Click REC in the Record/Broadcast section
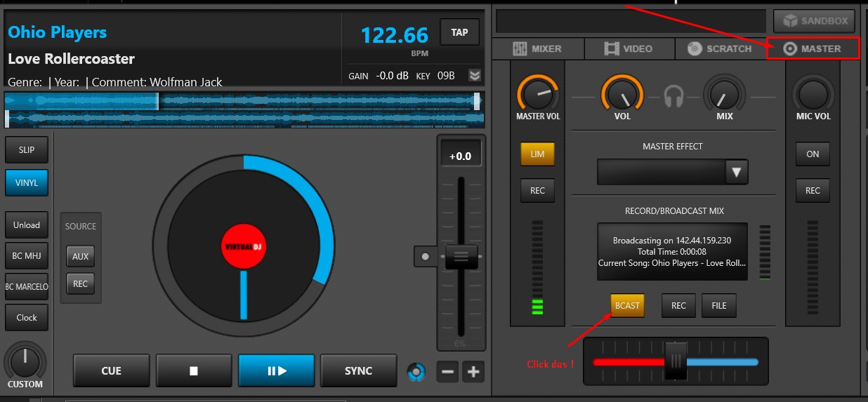 pyautogui.click(x=678, y=305)
